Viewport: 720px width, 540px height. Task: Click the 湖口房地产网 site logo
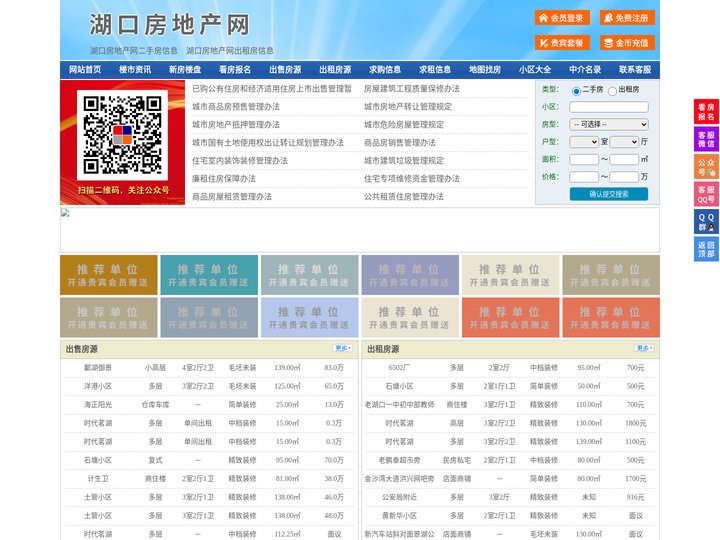click(169, 25)
